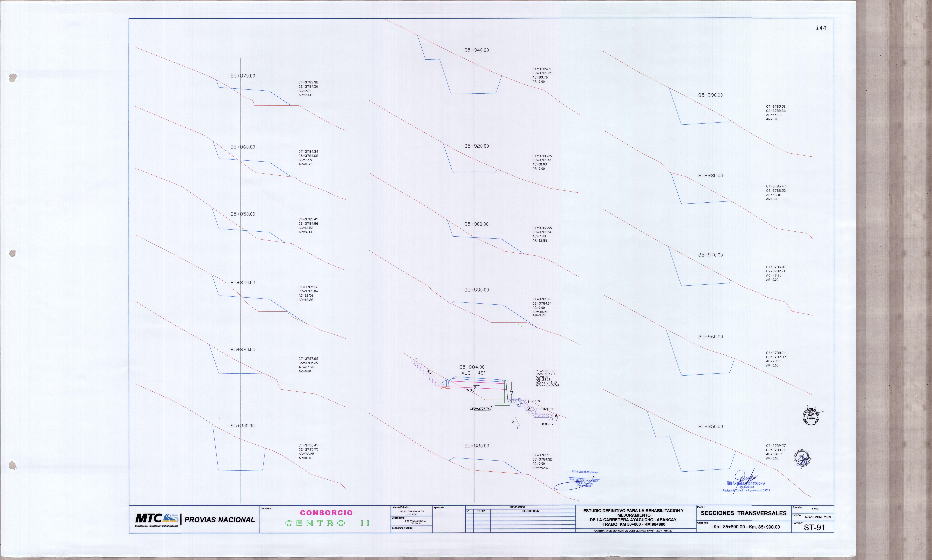Screen dimensions: 932x560
Task: Click station label 85+920.00
Action: pos(477,146)
